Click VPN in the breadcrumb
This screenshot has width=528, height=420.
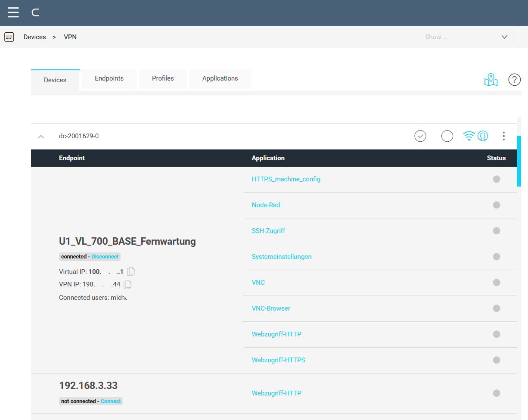[x=70, y=37]
